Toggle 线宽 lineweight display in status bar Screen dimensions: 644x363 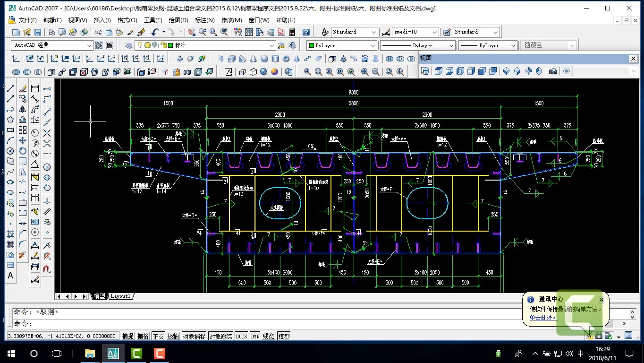click(269, 336)
